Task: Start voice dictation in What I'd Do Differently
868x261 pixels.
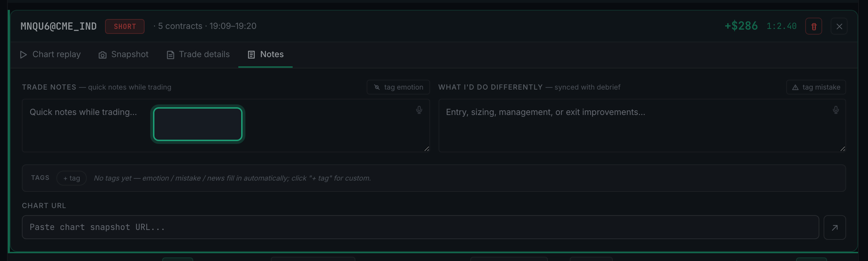Action: click(x=836, y=110)
